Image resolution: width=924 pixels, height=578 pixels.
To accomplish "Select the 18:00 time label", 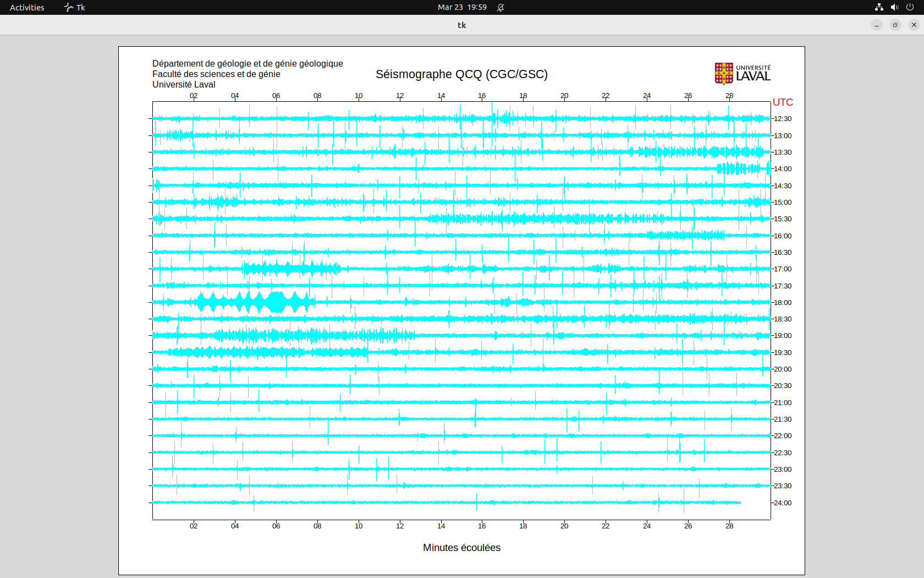I will click(783, 303).
